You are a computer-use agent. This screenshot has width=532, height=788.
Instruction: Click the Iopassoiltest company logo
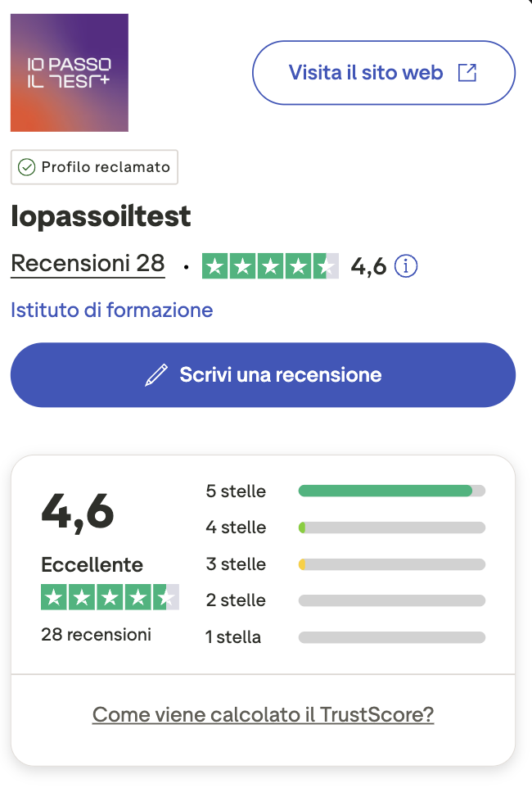70,73
